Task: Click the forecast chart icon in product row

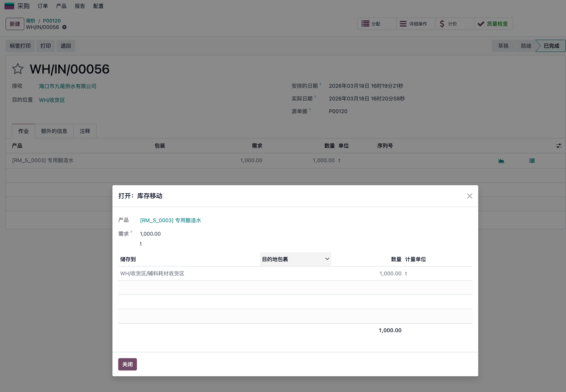Action: click(501, 161)
